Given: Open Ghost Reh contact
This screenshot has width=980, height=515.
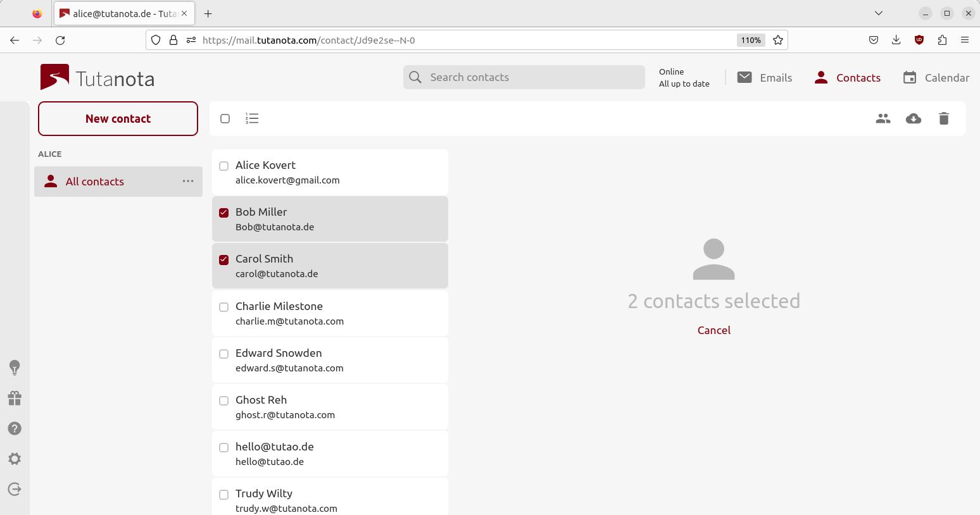Looking at the screenshot, I should 330,407.
